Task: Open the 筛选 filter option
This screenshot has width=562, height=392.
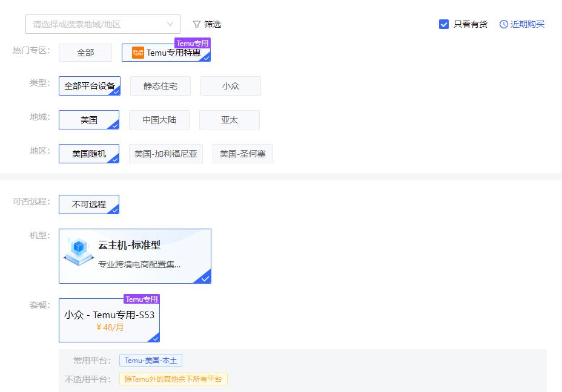Action: click(207, 24)
